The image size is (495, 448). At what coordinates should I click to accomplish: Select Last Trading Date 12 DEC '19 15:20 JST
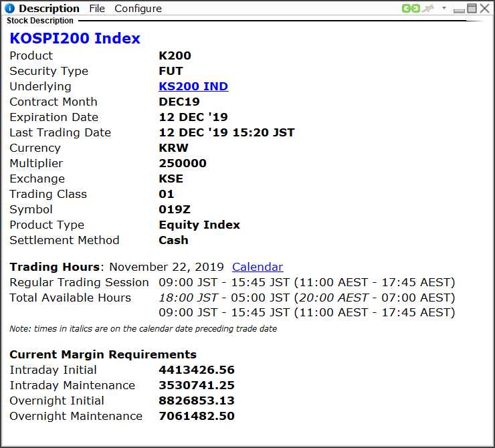(x=227, y=132)
